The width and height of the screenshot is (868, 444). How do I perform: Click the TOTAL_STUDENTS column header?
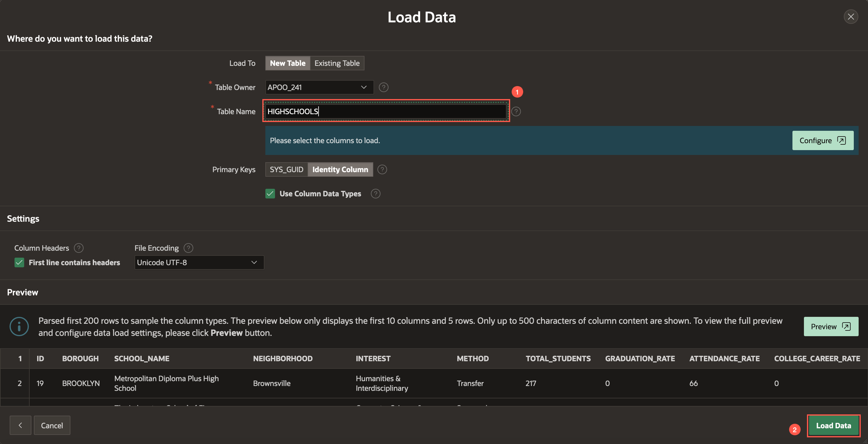[x=558, y=359]
